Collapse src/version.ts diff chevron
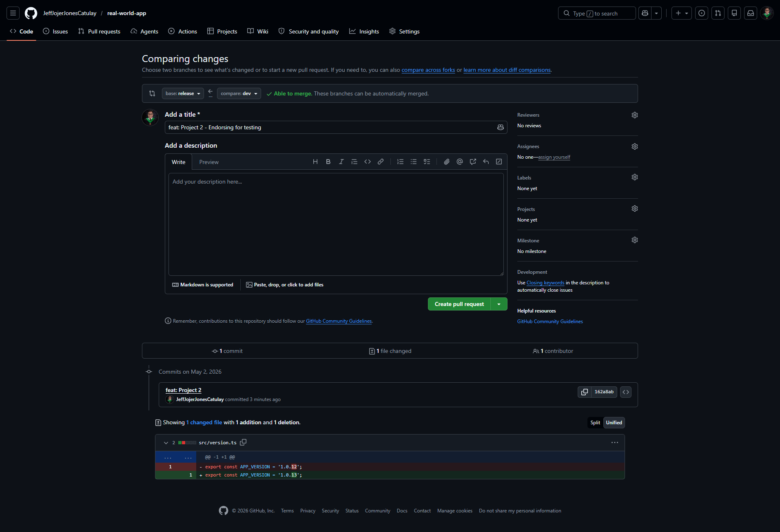Image resolution: width=780 pixels, height=532 pixels. 166,443
